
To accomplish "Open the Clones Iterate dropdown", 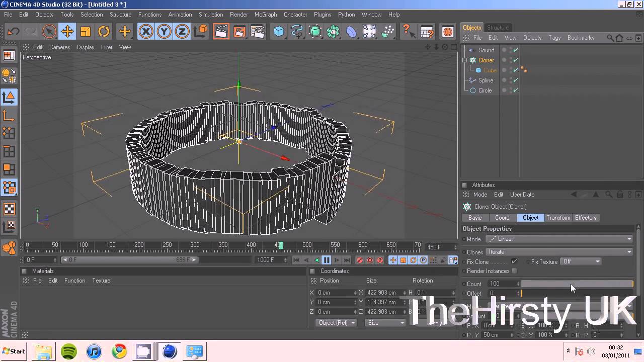I will point(559,252).
